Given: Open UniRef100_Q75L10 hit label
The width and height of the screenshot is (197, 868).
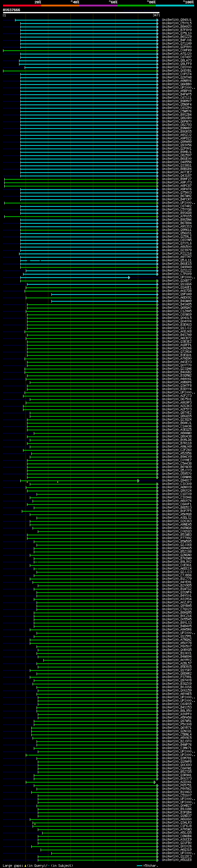Looking at the screenshot, I should [177, 33].
